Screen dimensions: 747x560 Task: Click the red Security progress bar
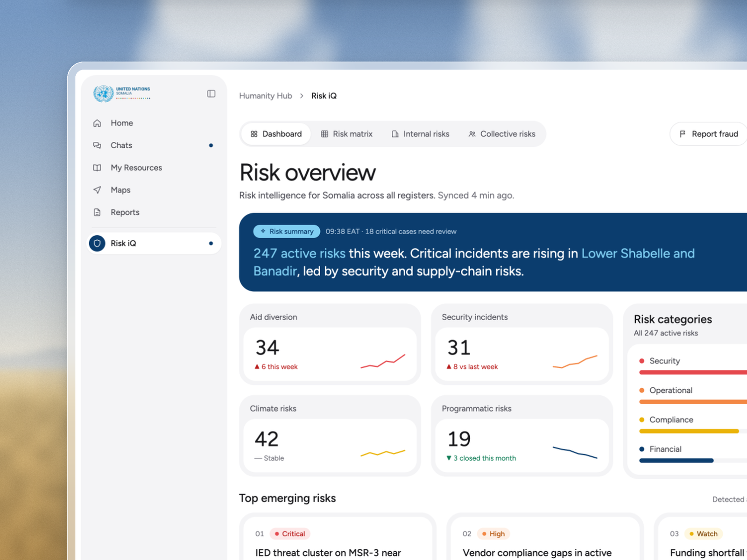(693, 372)
